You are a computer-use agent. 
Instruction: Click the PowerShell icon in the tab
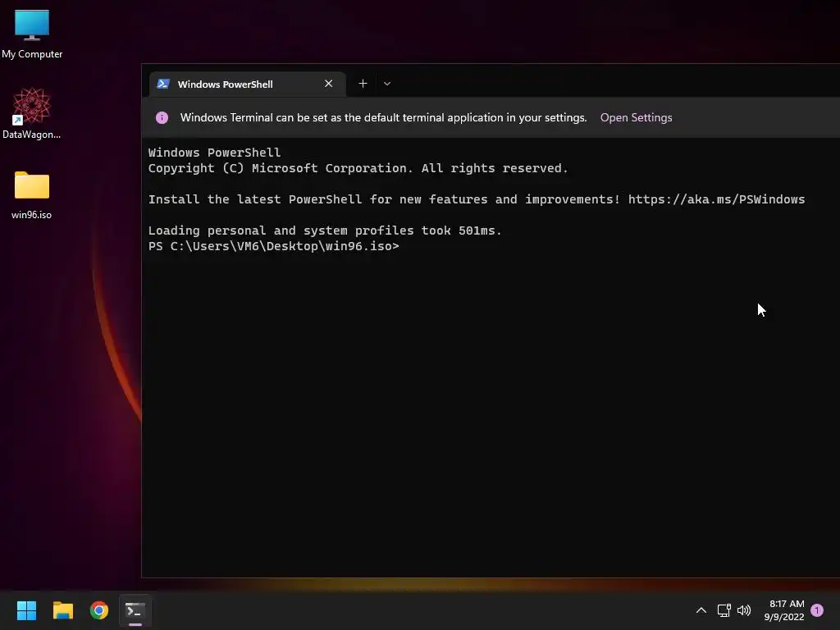pyautogui.click(x=163, y=84)
